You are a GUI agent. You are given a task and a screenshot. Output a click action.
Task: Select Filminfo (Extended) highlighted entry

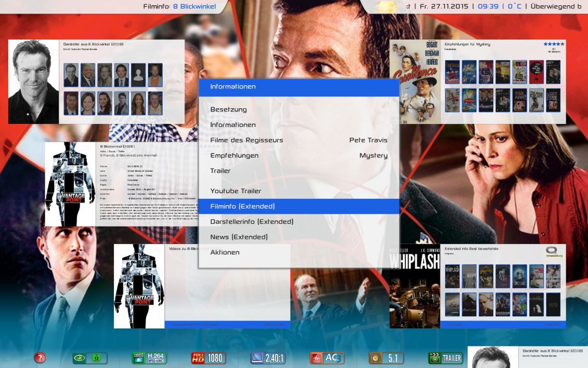(x=299, y=206)
